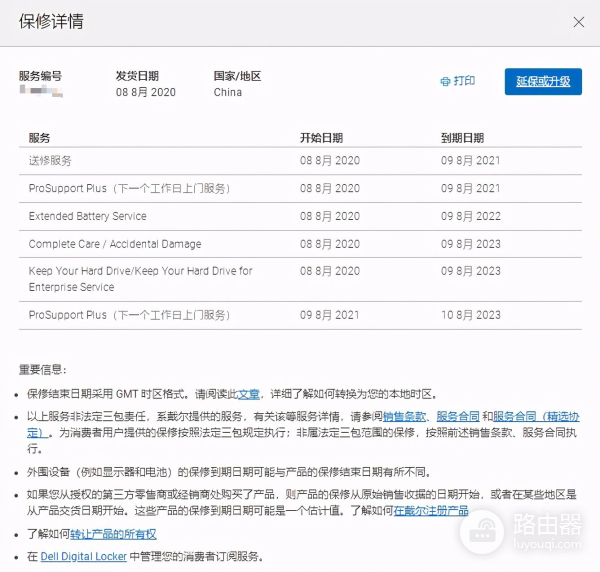This screenshot has width=600, height=572.
Task: Click the 延保或升级 button
Action: tap(543, 81)
